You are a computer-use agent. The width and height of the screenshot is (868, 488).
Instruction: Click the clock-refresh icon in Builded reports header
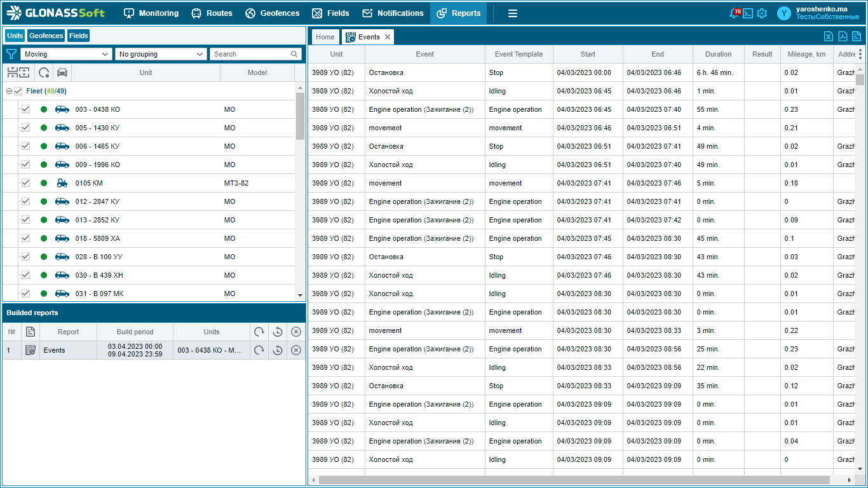[x=278, y=332]
